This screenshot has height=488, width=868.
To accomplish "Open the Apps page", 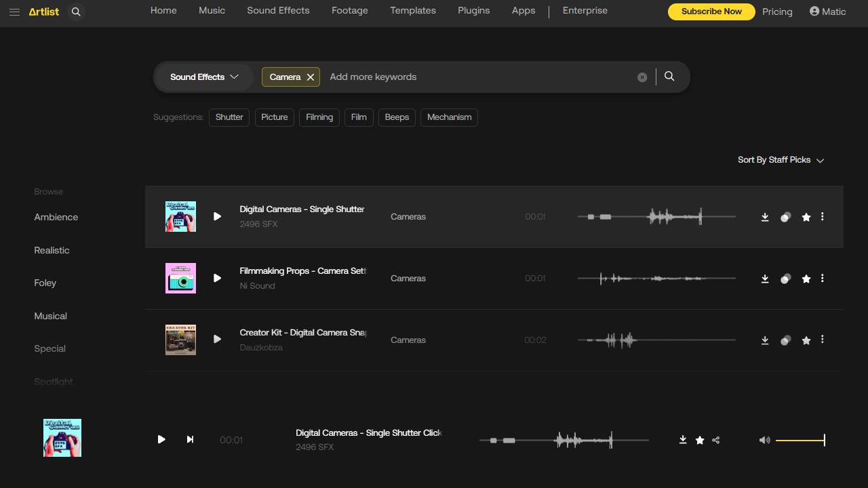I will [x=524, y=11].
